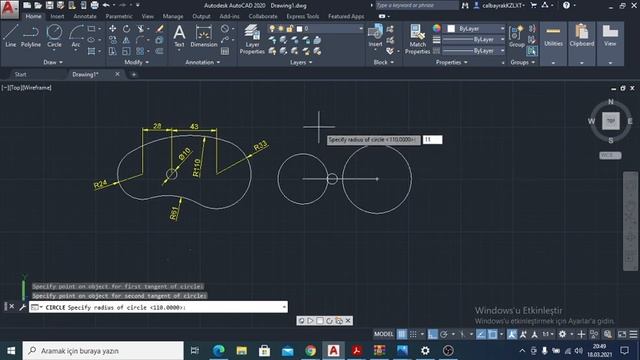Pick the Circle tool in Draw panel

point(54,36)
